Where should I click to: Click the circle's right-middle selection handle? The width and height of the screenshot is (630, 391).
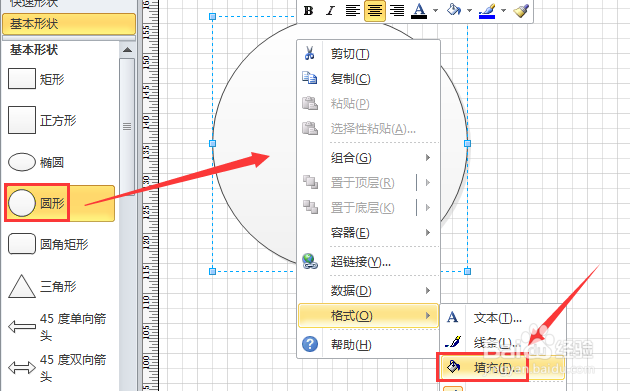coord(467,143)
